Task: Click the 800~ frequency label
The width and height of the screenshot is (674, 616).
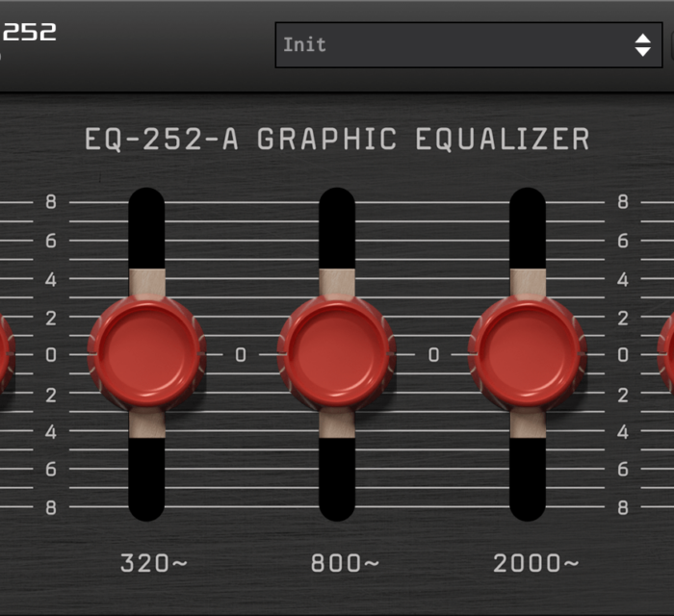Action: coord(345,563)
